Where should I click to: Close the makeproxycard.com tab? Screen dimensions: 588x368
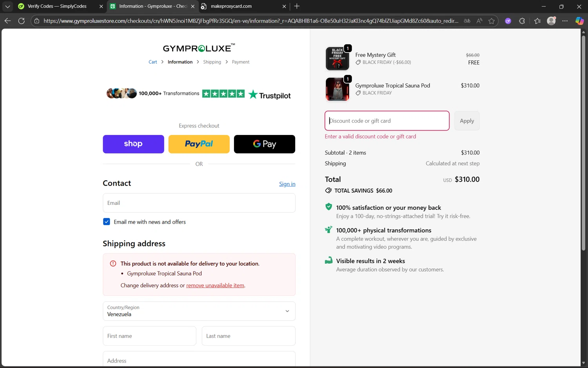pyautogui.click(x=284, y=6)
